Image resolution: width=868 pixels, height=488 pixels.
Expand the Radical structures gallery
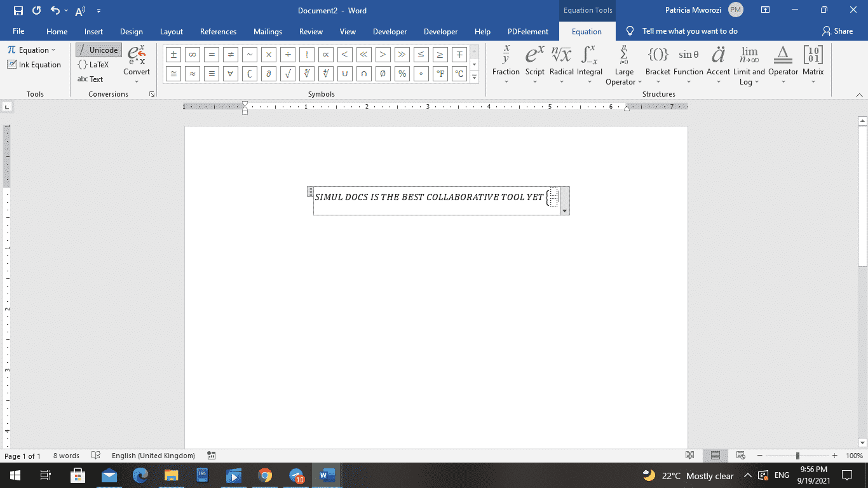(561, 64)
